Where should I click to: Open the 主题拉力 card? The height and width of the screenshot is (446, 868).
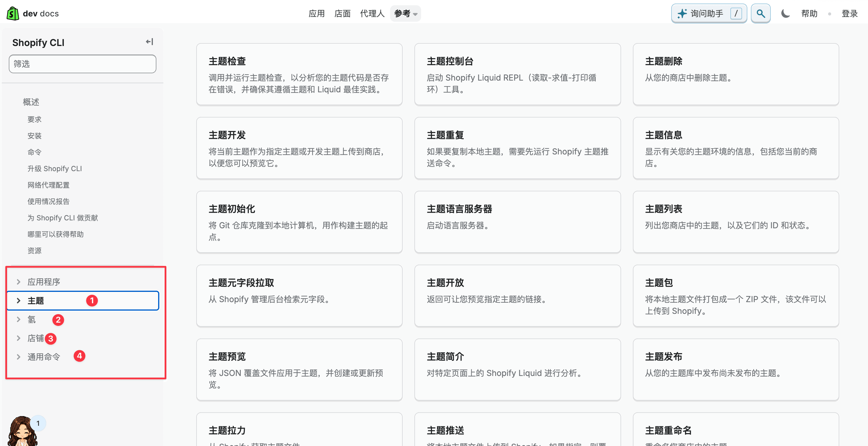click(299, 429)
